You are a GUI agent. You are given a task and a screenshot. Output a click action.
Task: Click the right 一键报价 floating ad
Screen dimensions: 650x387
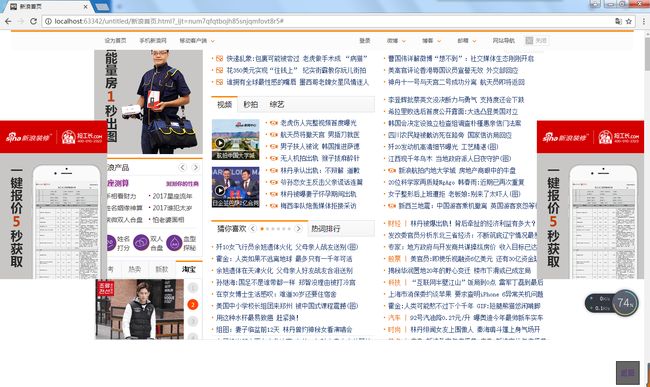coord(590,200)
